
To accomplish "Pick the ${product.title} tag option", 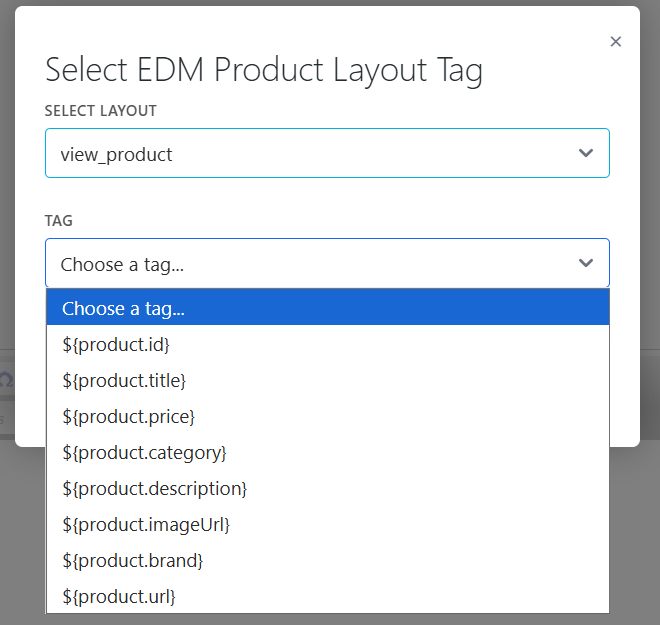I will [x=124, y=380].
